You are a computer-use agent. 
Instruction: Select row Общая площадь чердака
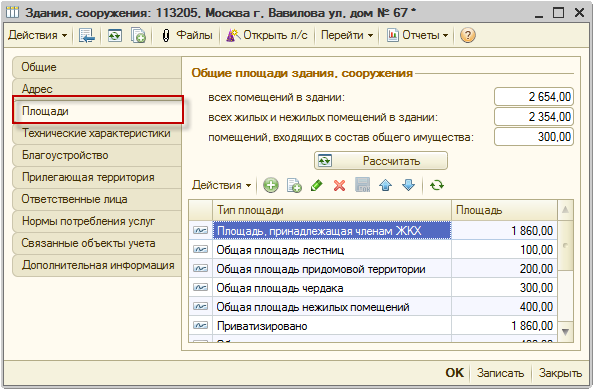click(x=373, y=288)
